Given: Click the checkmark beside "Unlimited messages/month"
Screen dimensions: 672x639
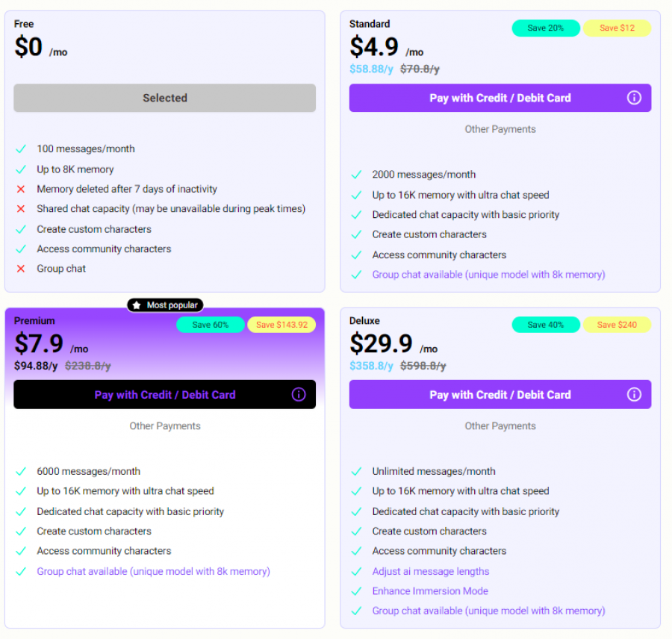Looking at the screenshot, I should point(356,471).
